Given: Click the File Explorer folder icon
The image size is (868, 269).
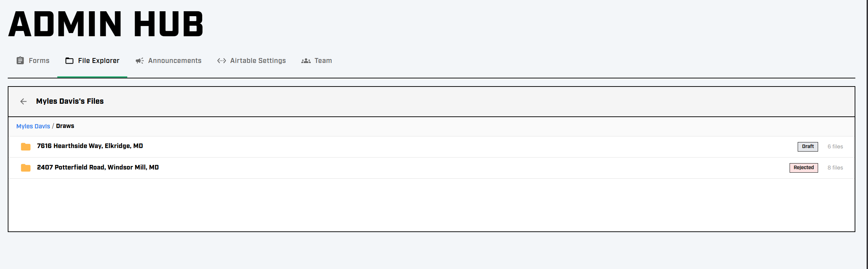Looking at the screenshot, I should click(69, 61).
